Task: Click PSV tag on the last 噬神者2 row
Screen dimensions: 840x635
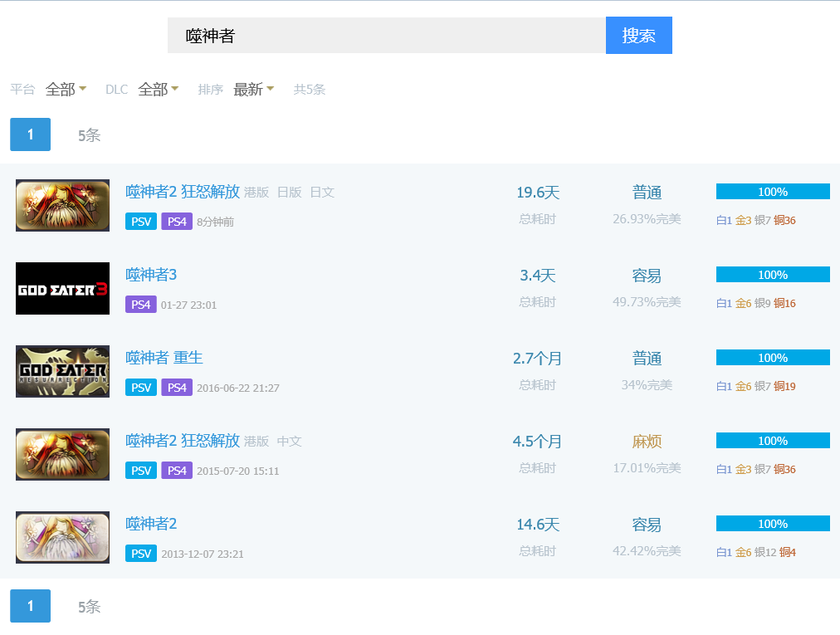Action: [x=141, y=554]
